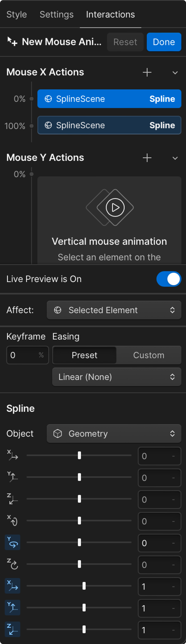Click the Move X axis icon
Image resolution: width=186 pixels, height=644 pixels.
pyautogui.click(x=13, y=456)
